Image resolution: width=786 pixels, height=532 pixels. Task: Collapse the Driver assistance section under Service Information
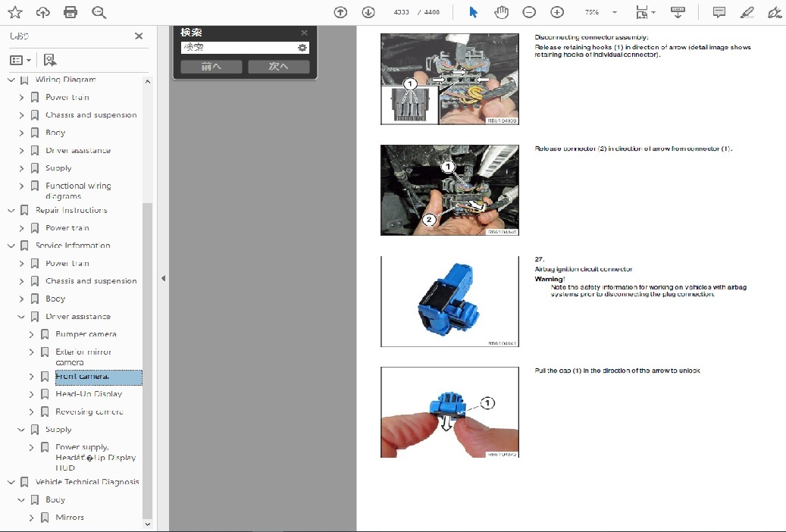[21, 317]
